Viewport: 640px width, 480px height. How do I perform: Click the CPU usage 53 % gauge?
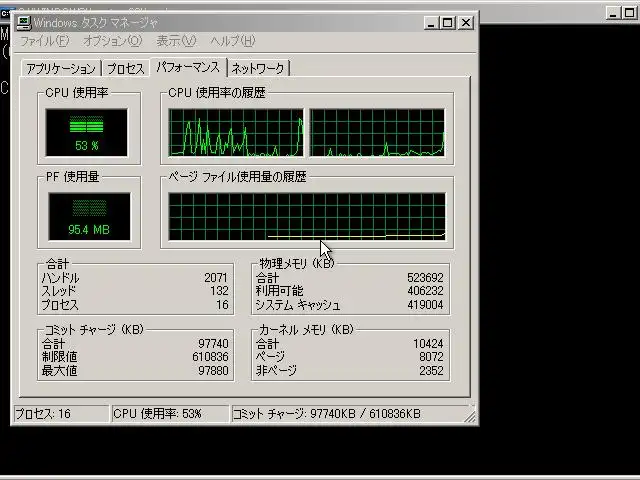pos(87,133)
